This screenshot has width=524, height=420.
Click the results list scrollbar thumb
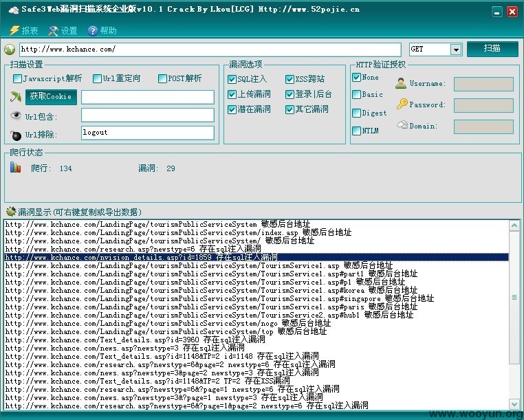pos(514,297)
